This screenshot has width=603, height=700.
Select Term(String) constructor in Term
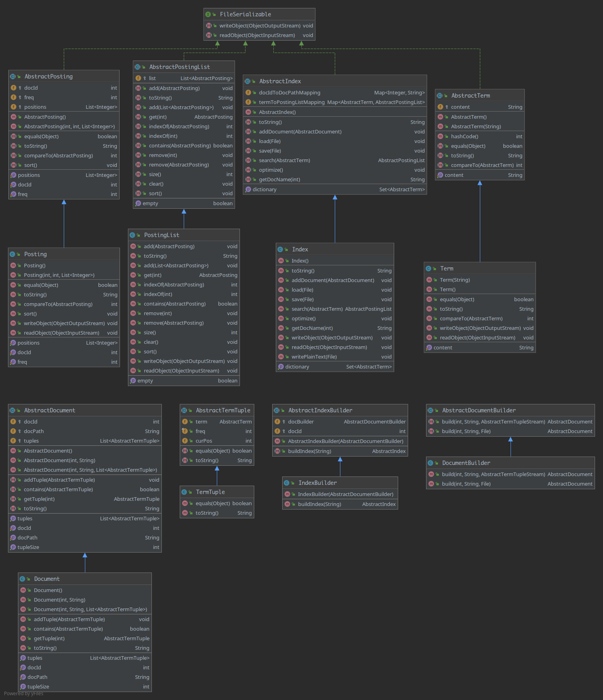(480, 280)
